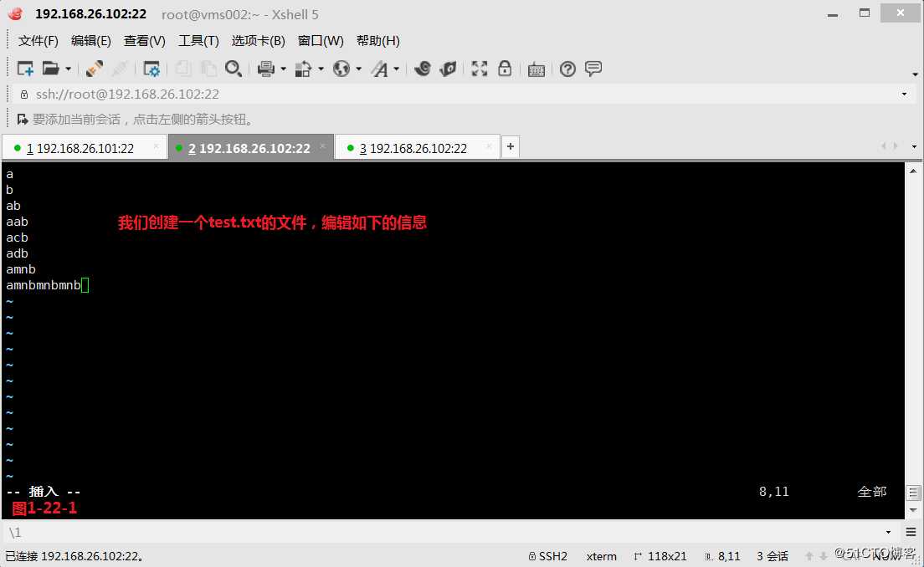This screenshot has height=567, width=924.
Task: Launch Xftp via the swirl icon
Action: (x=423, y=69)
